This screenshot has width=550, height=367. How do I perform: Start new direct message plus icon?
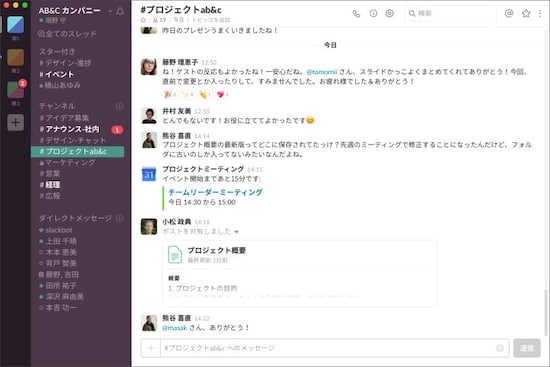coord(120,218)
